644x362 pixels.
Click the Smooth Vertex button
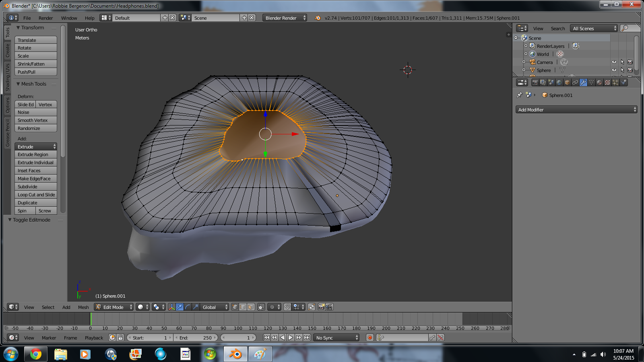[x=36, y=120]
